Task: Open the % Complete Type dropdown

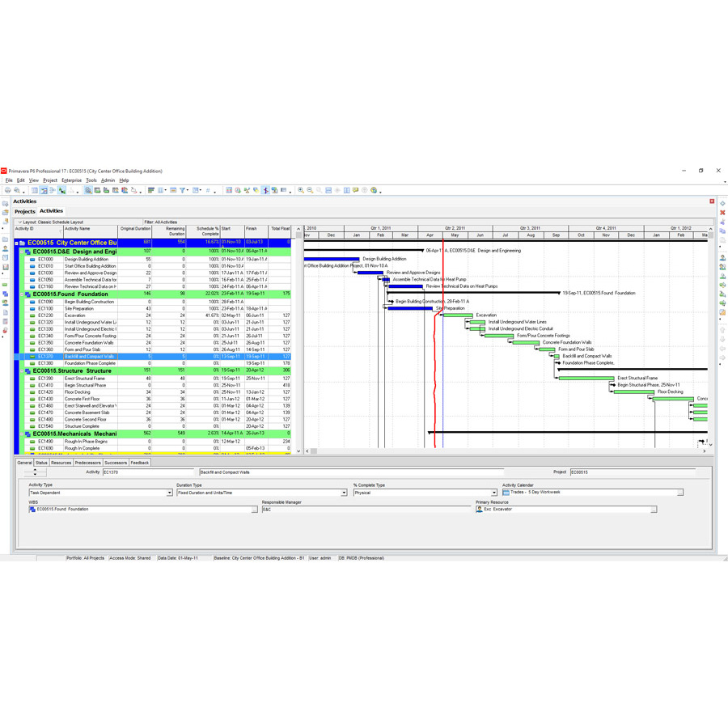Action: pyautogui.click(x=493, y=492)
